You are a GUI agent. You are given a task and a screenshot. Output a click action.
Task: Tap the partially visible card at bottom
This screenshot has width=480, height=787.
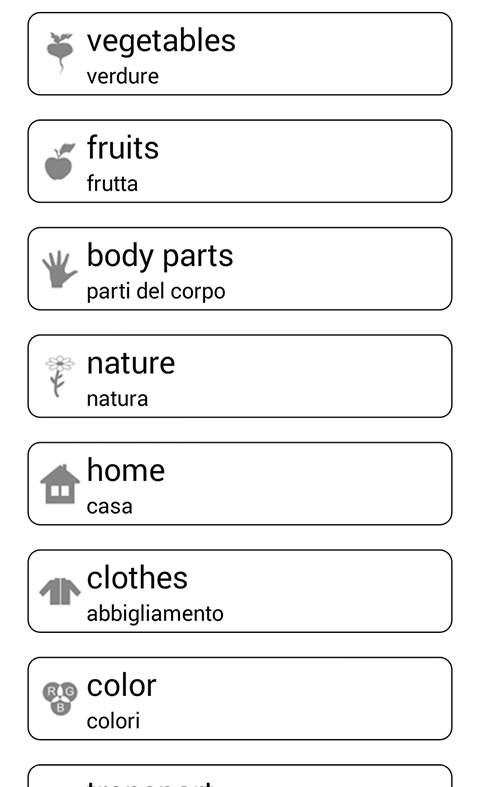(x=240, y=775)
